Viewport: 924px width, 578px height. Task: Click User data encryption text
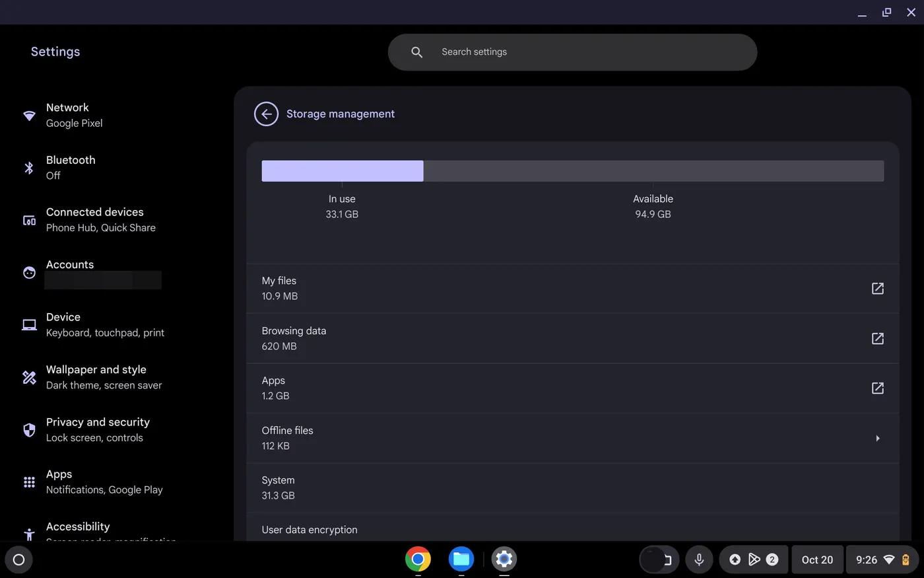coord(310,530)
